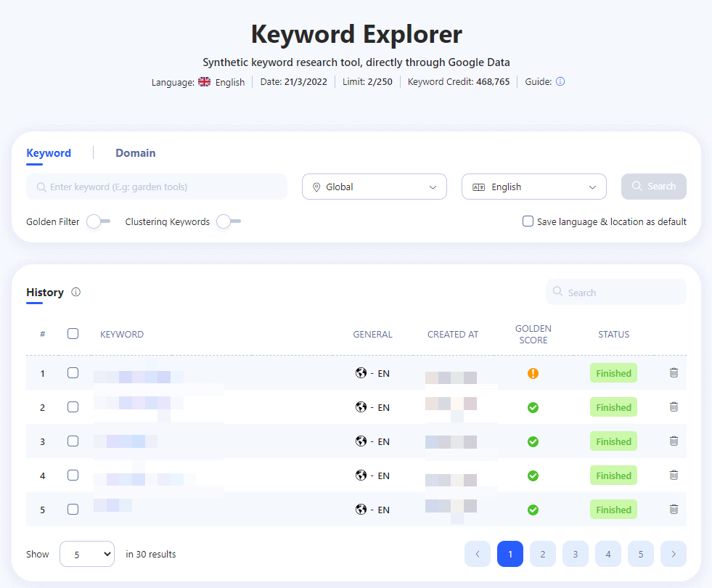
Task: Select the History tab heading
Action: pyautogui.click(x=45, y=293)
